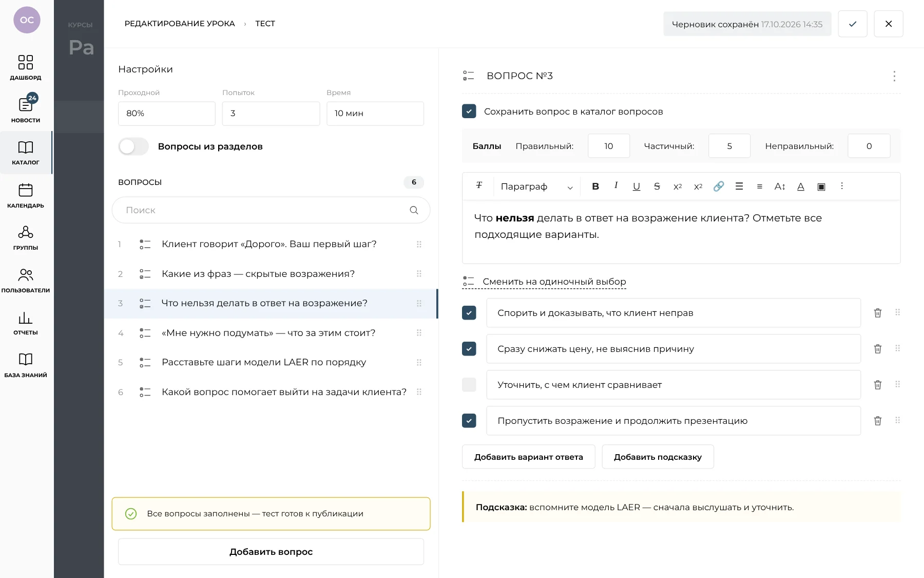This screenshot has height=578, width=924.
Task: Click the clear formatting icon
Action: 479,185
